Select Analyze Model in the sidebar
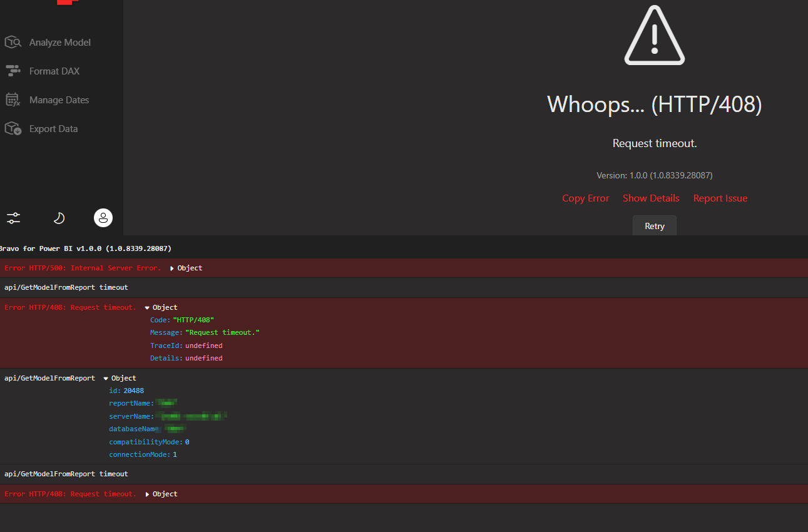The image size is (808, 532). [60, 42]
